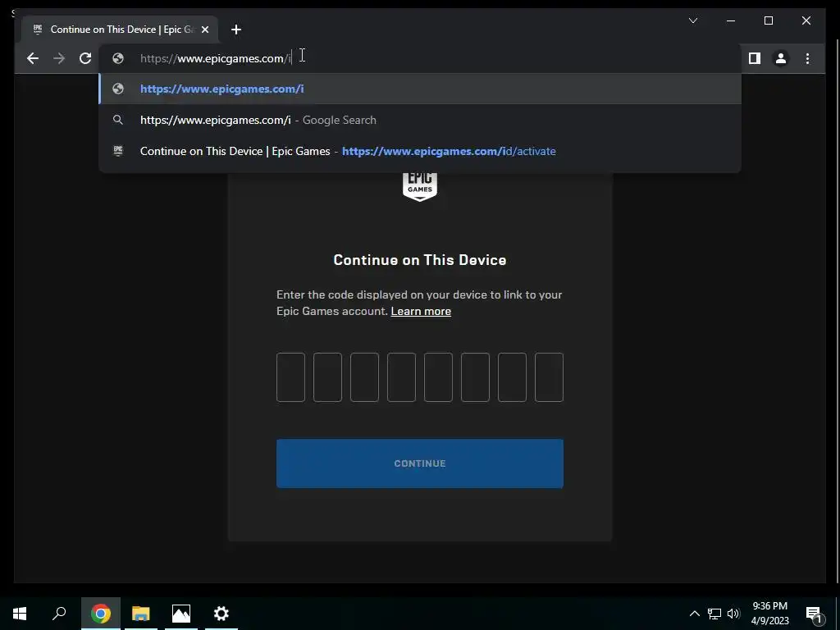Open the clock showing 9:36 PM
This screenshot has height=630, width=840.
[x=769, y=614]
